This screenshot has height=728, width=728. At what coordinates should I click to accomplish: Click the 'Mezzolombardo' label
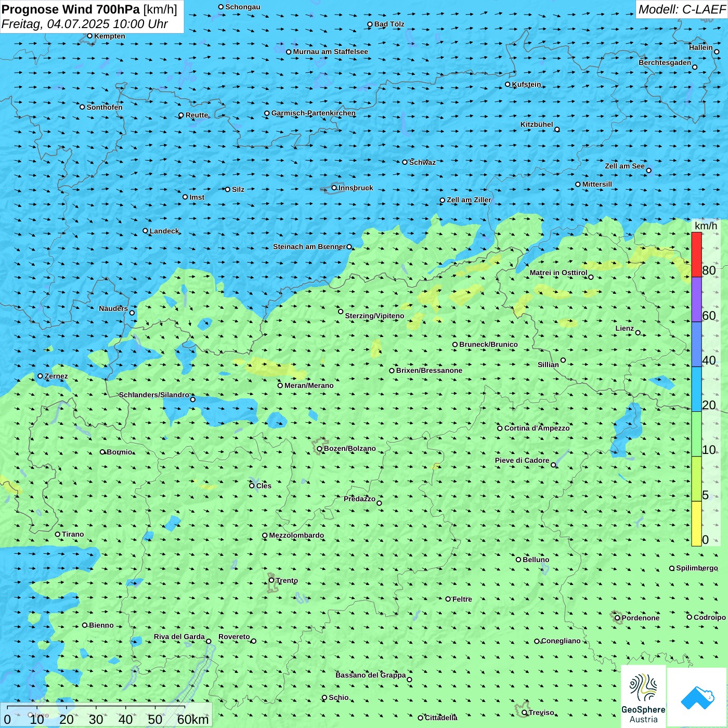pyautogui.click(x=296, y=535)
